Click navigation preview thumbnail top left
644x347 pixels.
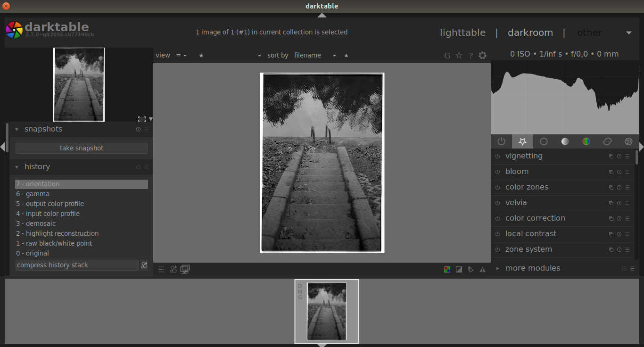point(79,85)
